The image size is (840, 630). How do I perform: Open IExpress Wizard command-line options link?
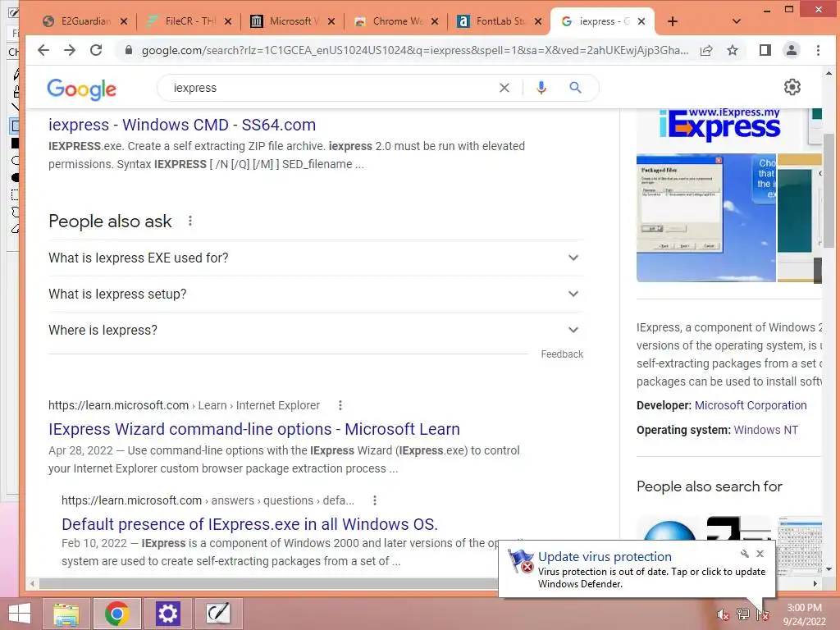[x=254, y=429]
